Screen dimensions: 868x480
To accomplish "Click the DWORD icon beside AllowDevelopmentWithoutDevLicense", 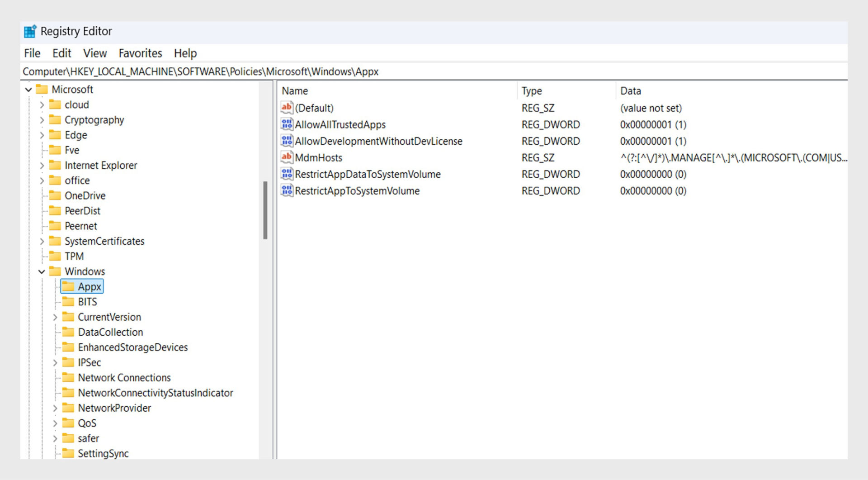I will (x=287, y=141).
